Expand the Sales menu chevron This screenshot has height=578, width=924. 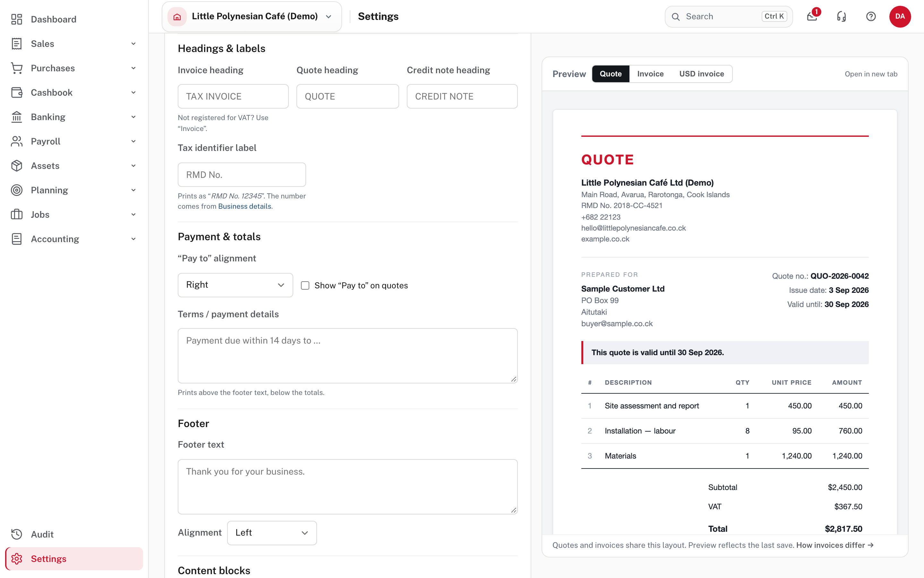[133, 44]
